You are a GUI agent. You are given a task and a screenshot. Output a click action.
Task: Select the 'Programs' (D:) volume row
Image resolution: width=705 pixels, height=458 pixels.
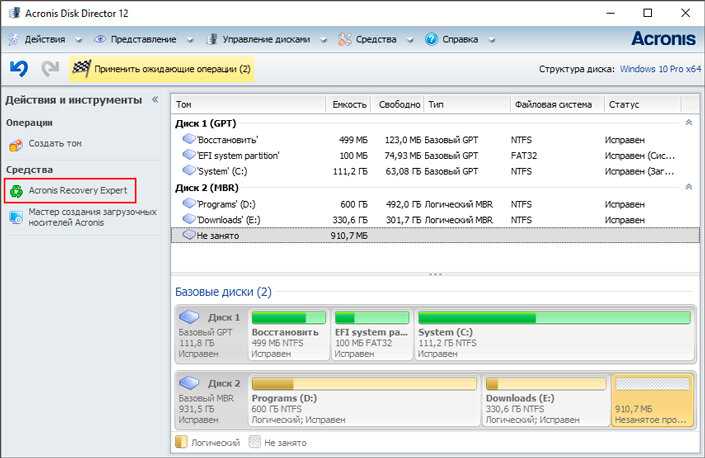(x=435, y=204)
